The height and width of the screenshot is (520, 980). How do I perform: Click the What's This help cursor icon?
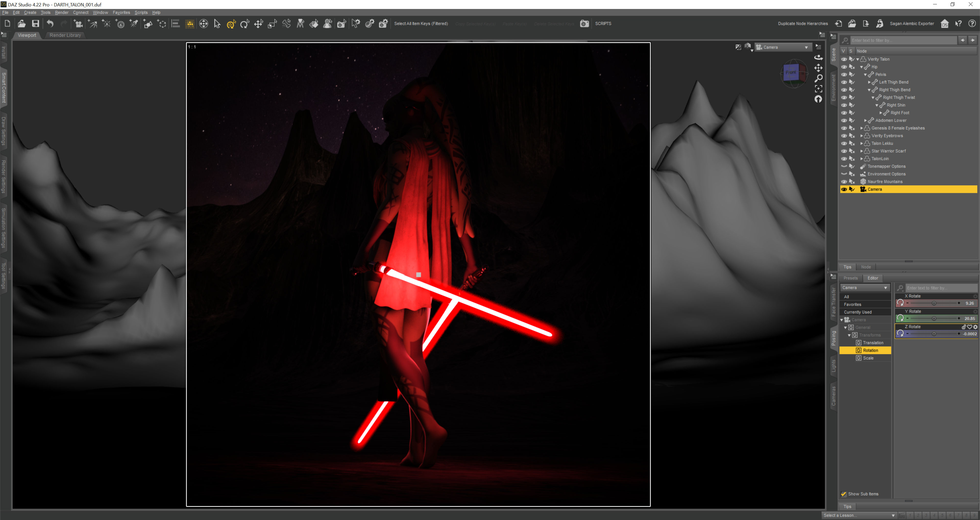959,23
